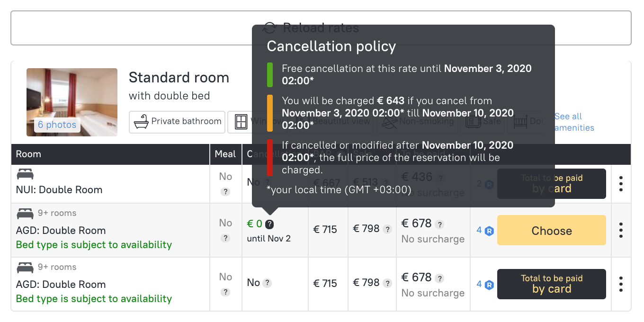
Task: Click the three-dot menu in NUI row
Action: [621, 184]
